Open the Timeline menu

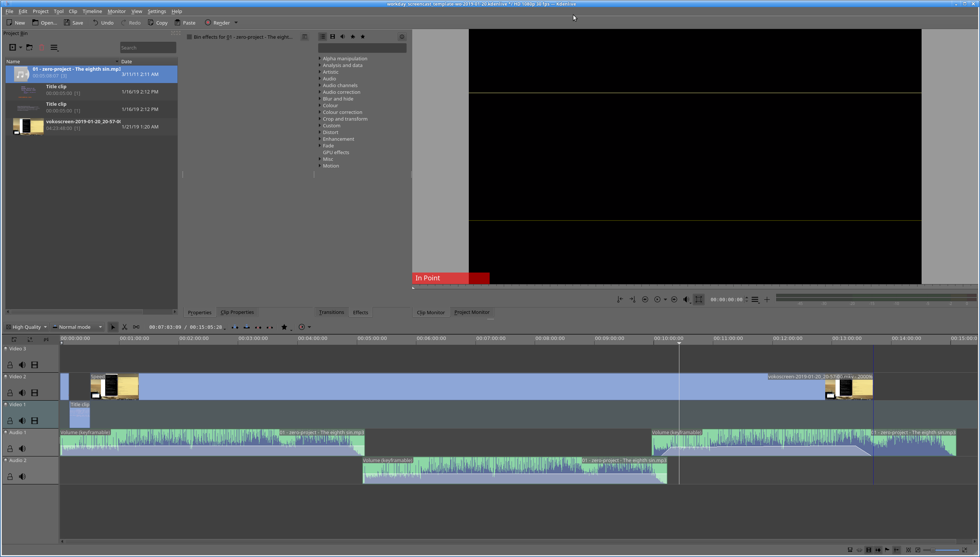coord(92,12)
